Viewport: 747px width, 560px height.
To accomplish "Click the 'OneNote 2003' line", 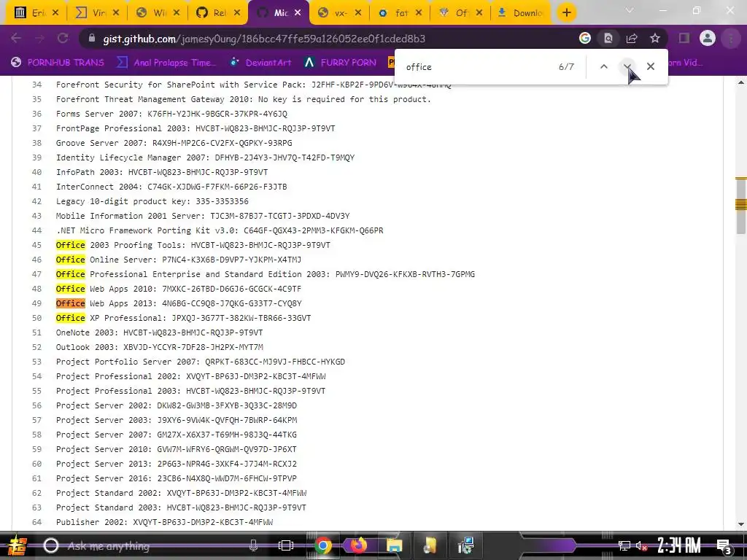I will [x=160, y=332].
